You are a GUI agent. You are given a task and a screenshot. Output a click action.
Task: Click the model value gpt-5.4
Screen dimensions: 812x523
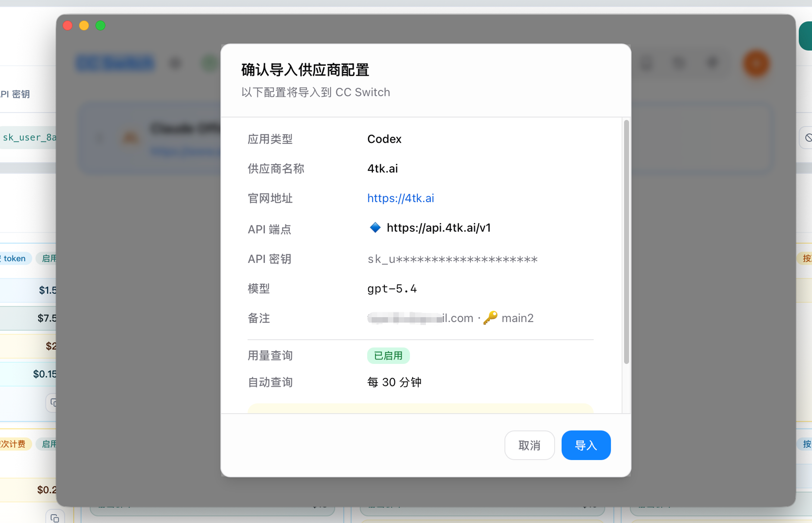tap(392, 289)
